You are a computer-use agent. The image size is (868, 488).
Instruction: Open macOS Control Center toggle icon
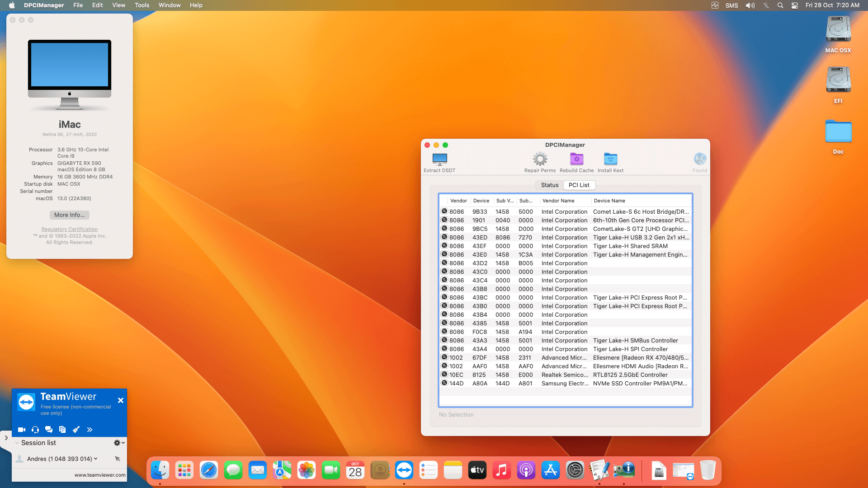point(794,5)
